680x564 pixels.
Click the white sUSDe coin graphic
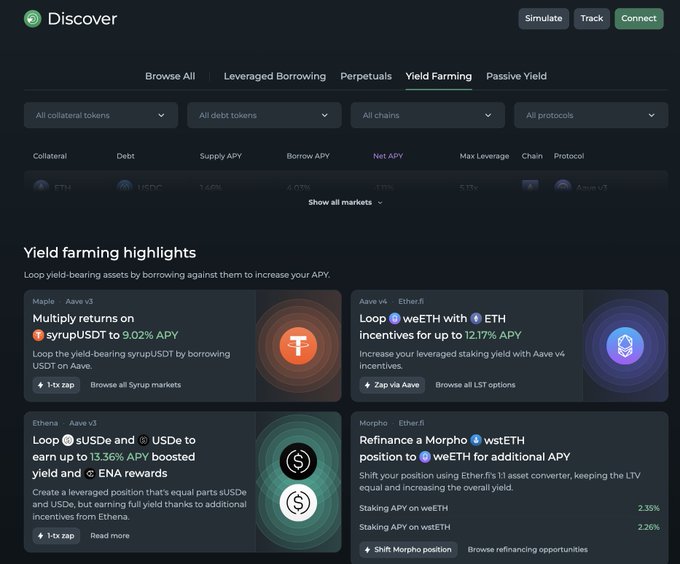click(x=298, y=502)
